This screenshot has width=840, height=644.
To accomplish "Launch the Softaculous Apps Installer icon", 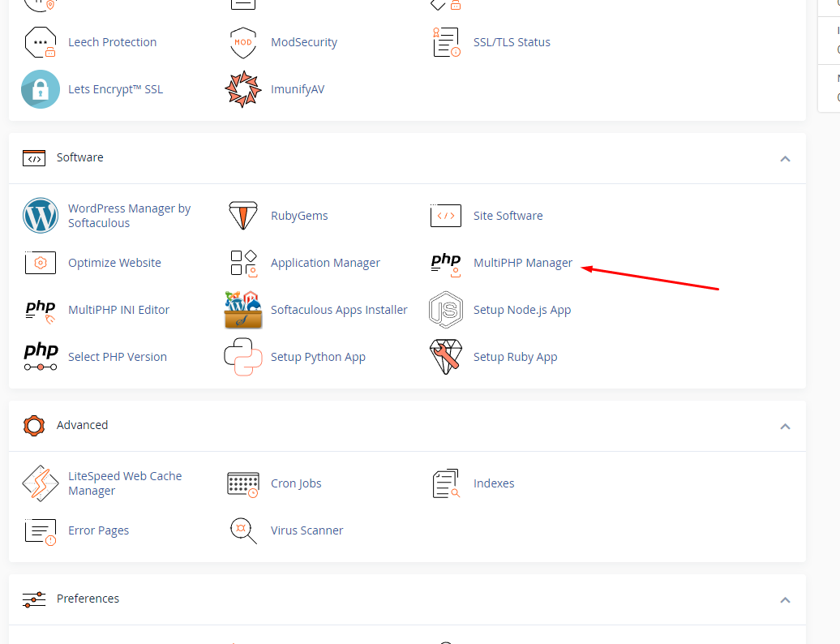I will pos(243,310).
